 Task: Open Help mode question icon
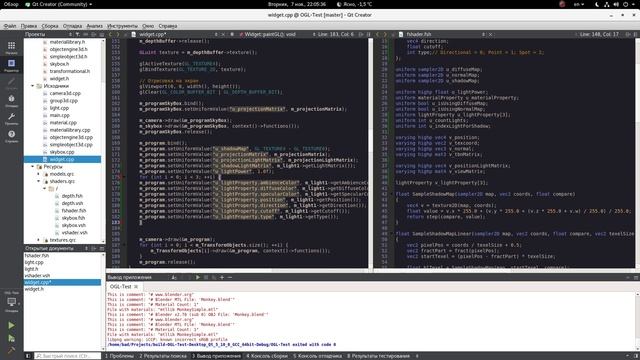11,134
